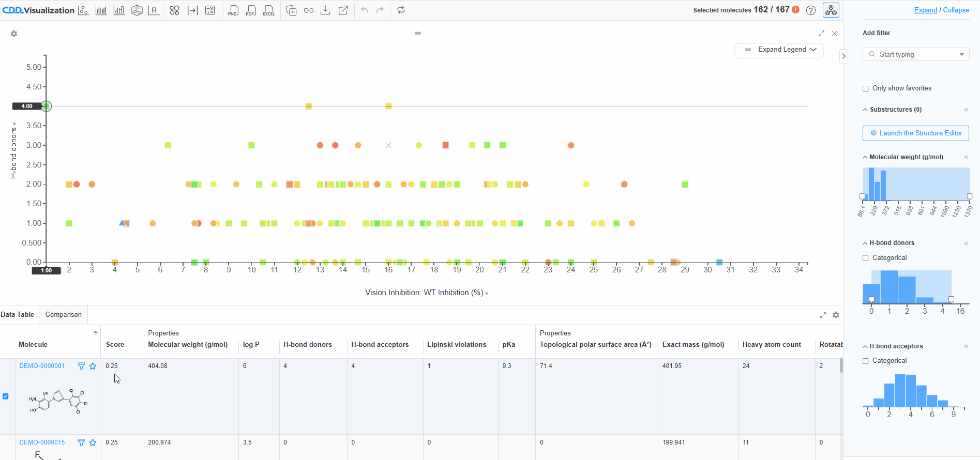Switch to the Comparison tab
Image resolution: width=980 pixels, height=460 pixels.
coord(64,314)
